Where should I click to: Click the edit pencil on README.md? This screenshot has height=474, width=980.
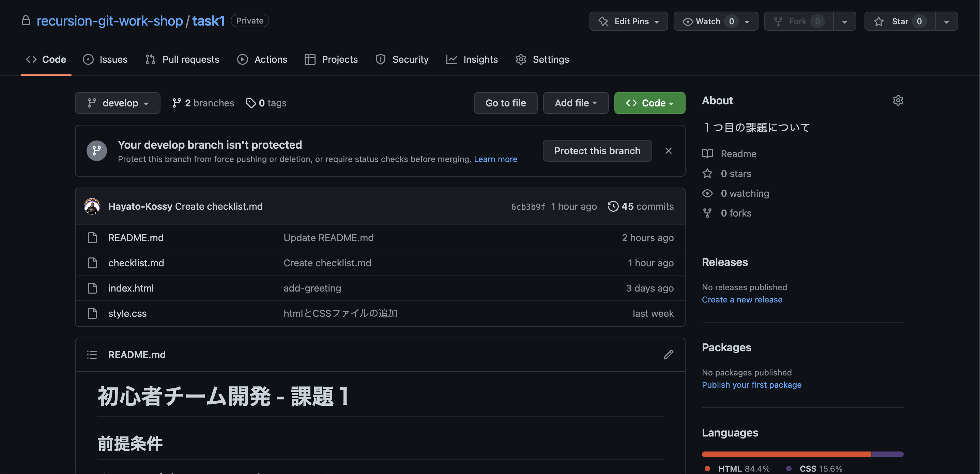[x=669, y=354]
